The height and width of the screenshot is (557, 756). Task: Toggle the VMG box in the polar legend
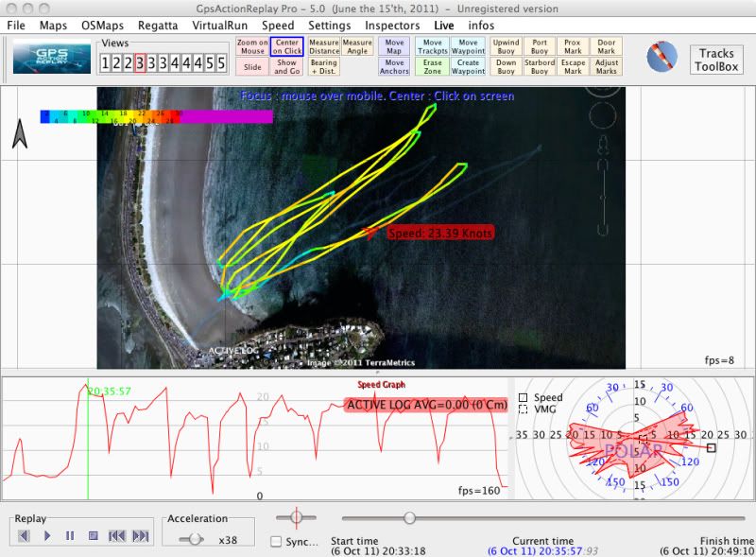524,409
